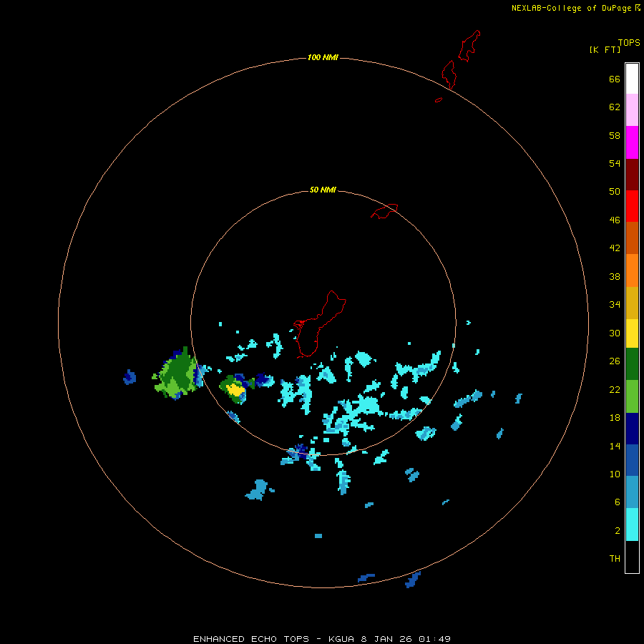
Task: Click the white 66 kft legend swatch
Action: tap(632, 79)
